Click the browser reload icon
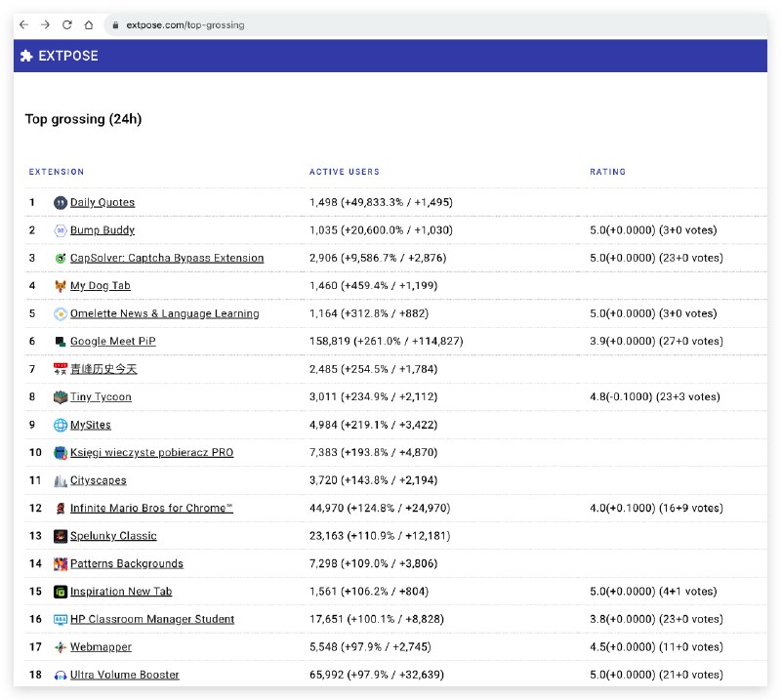Screen dimensions: 781x700 coord(67,24)
